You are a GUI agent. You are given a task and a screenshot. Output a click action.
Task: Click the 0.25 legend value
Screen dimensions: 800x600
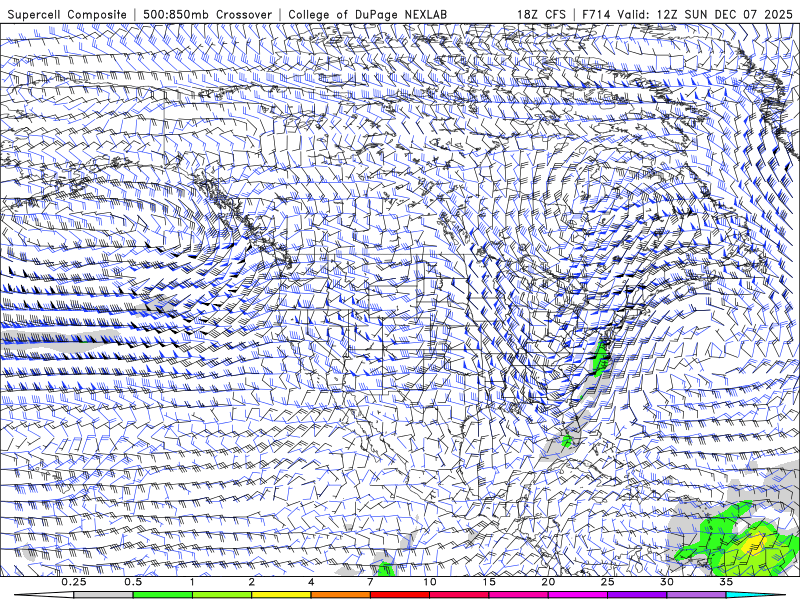point(74,582)
